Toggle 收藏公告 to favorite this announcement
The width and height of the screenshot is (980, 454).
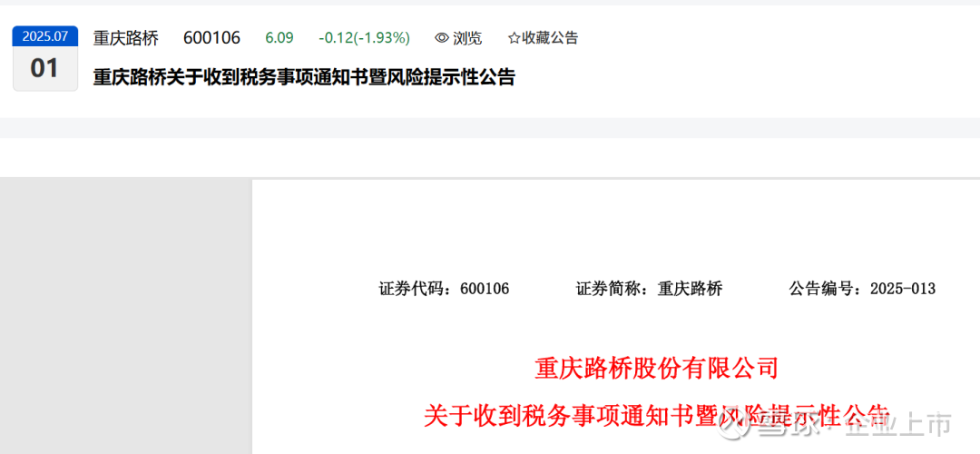coord(544,38)
